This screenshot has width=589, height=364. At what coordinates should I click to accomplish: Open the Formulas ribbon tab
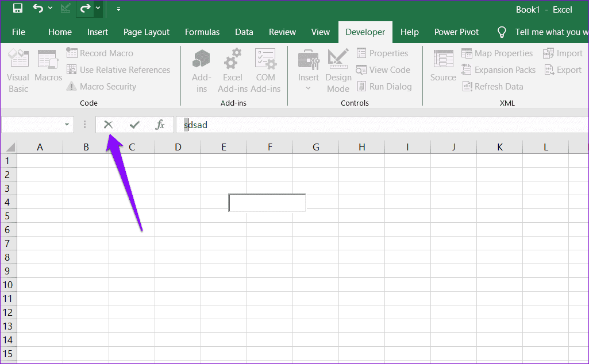click(x=202, y=32)
